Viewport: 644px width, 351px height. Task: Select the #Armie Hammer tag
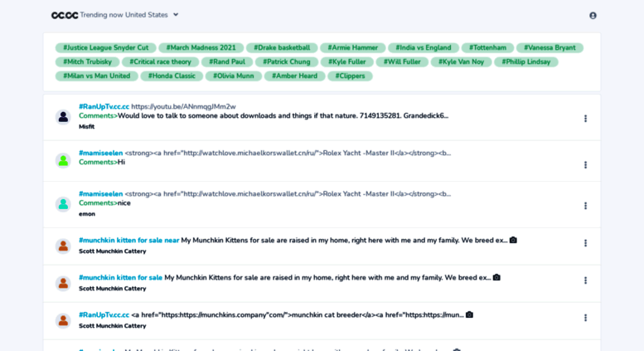coord(352,47)
